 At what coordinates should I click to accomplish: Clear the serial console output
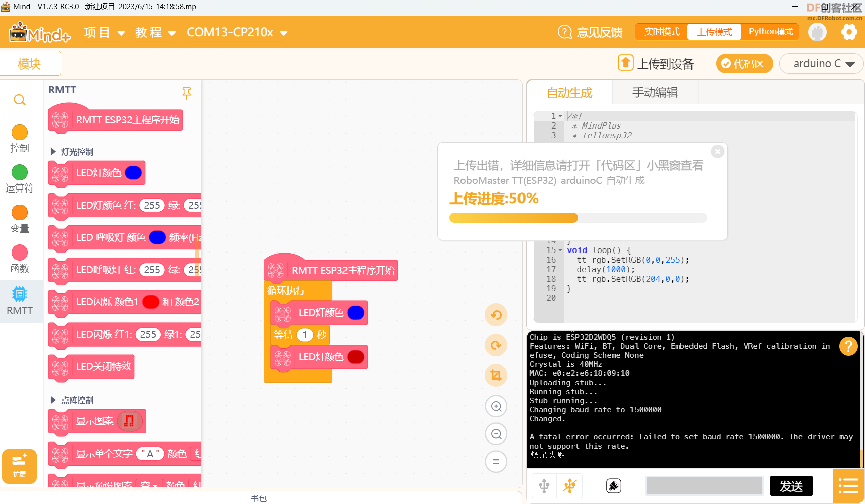coord(613,486)
